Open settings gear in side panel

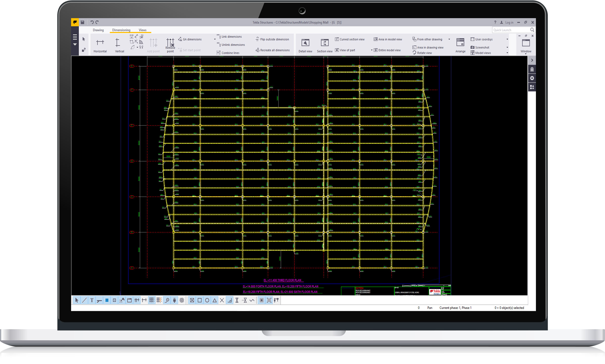(x=532, y=78)
